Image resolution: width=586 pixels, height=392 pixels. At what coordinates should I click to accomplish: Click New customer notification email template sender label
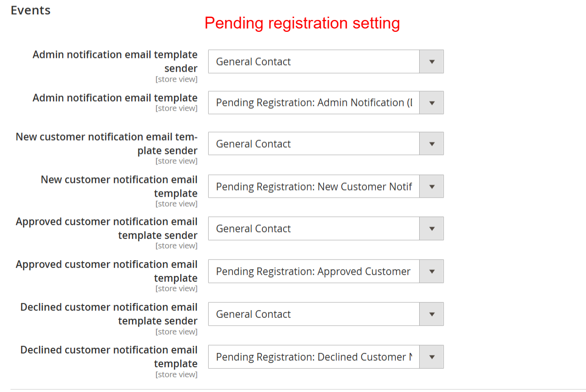coord(106,143)
